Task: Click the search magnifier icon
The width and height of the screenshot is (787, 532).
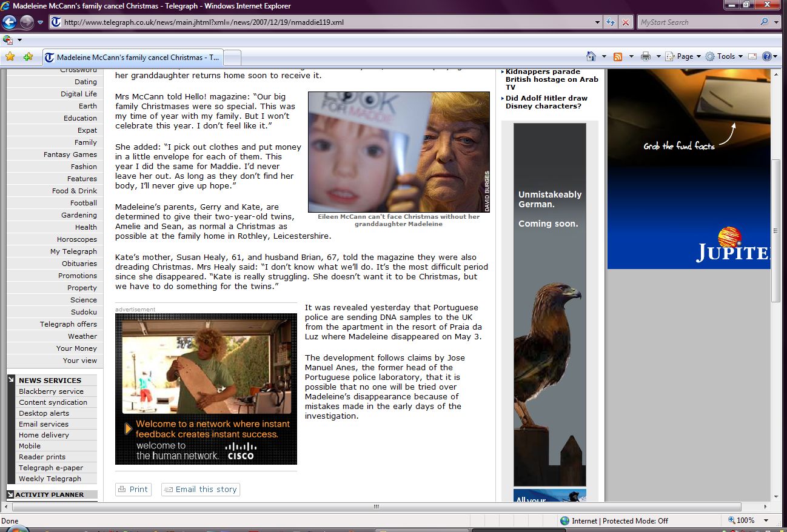Action: coord(764,22)
